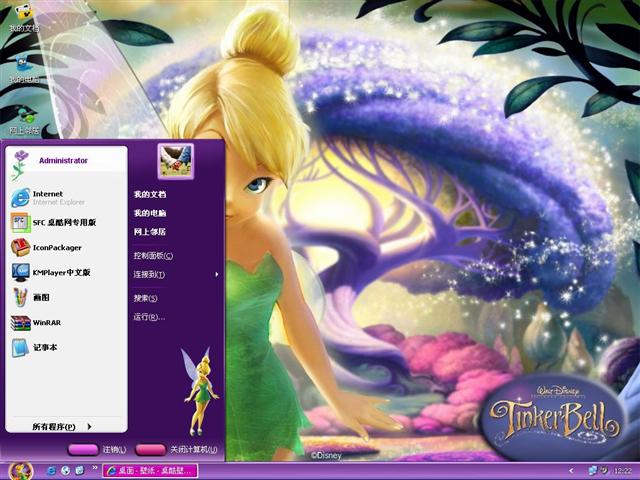The height and width of the screenshot is (480, 640).
Task: Click the '画图' program label
Action: tap(41, 297)
